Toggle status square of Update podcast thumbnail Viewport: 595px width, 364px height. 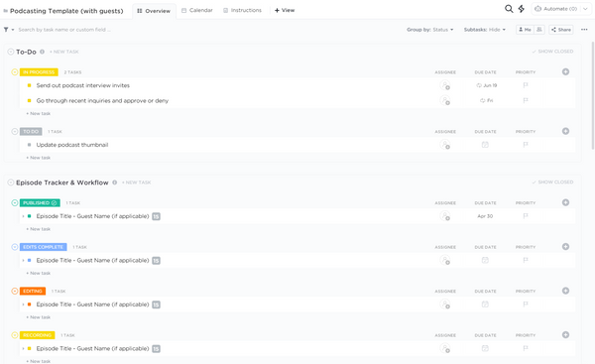(29, 145)
